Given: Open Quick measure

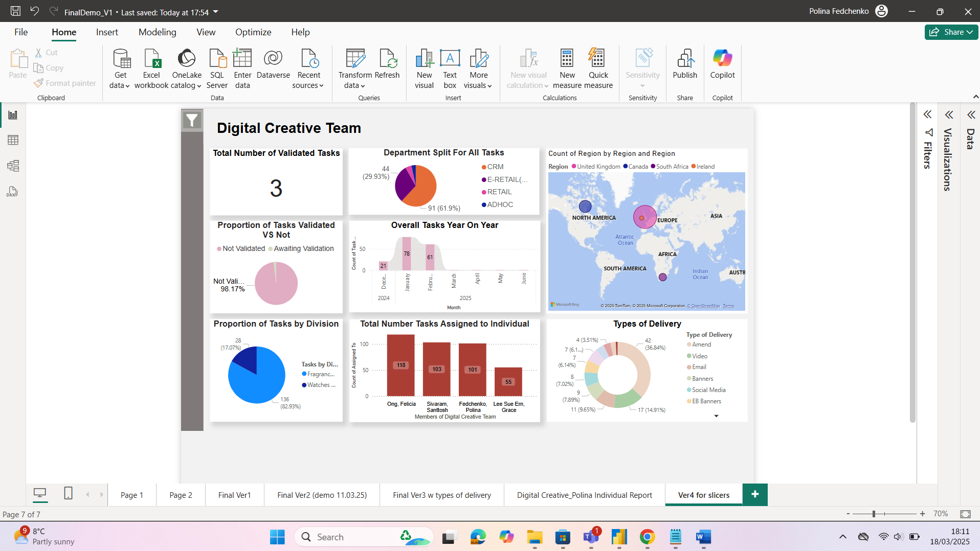Looking at the screenshot, I should click(597, 68).
